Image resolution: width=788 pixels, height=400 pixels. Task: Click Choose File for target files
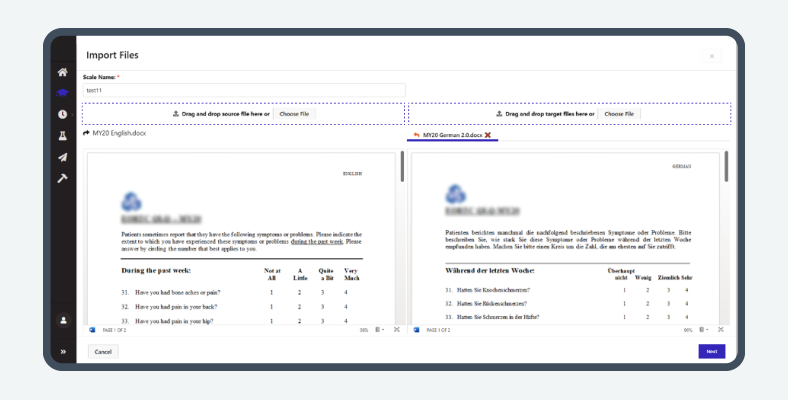pyautogui.click(x=619, y=114)
